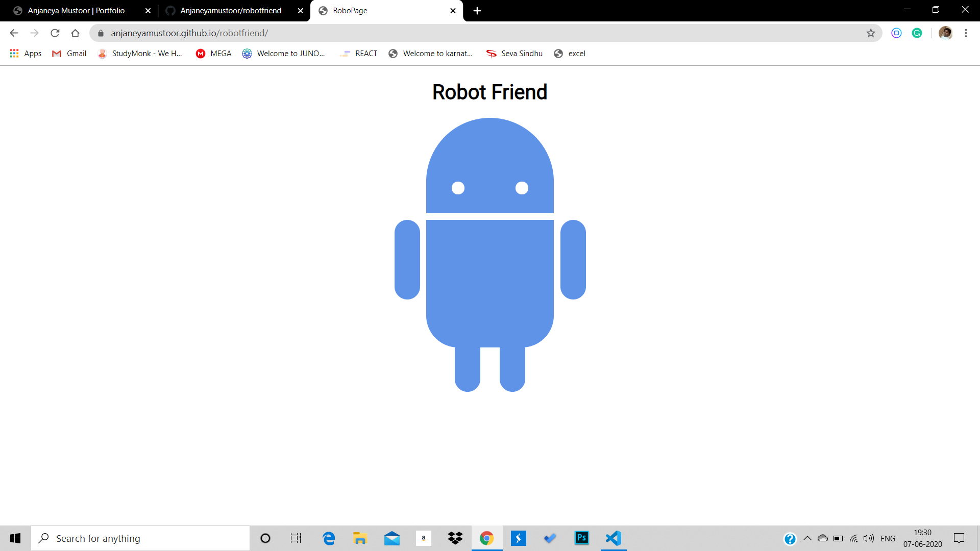980x551 pixels.
Task: Change the ENG input language
Action: coord(888,538)
